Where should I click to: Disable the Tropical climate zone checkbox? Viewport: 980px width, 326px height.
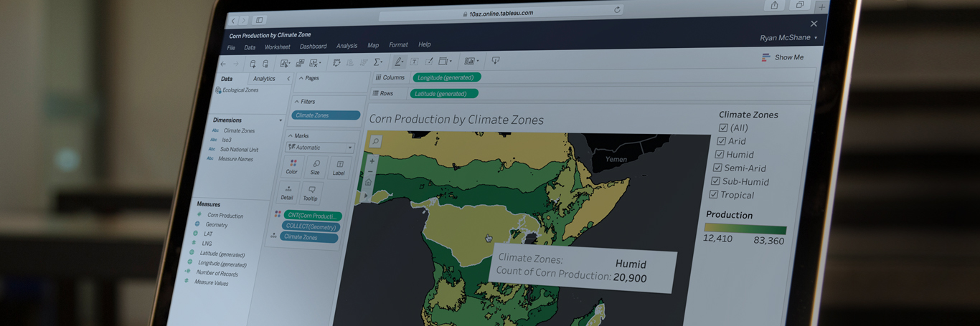pyautogui.click(x=714, y=194)
